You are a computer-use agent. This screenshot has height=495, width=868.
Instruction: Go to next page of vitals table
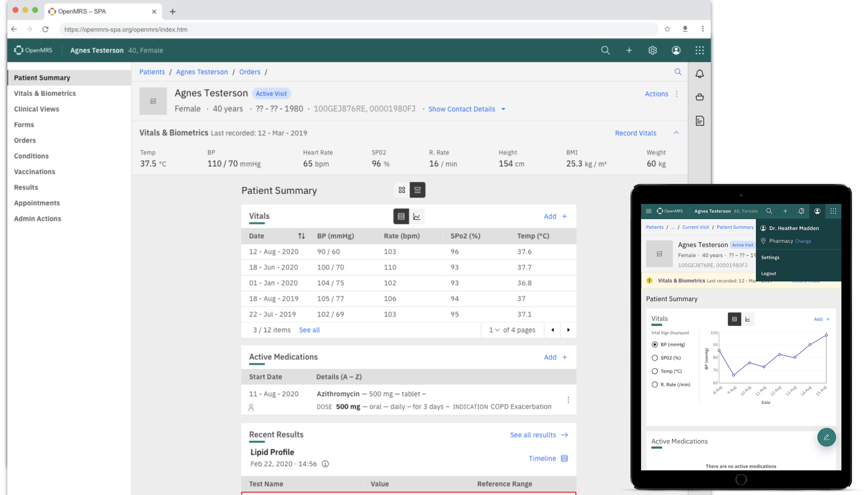568,330
